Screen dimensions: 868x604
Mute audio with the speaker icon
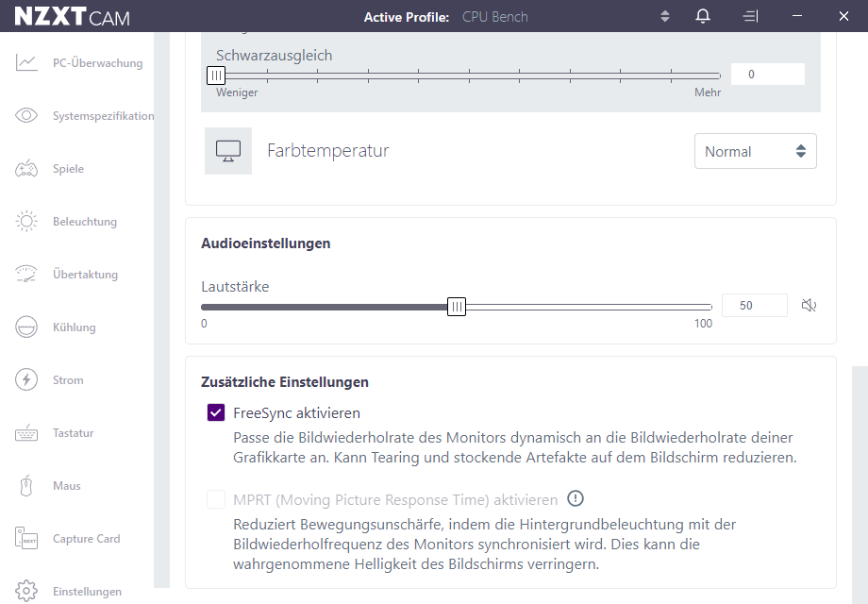pos(809,305)
